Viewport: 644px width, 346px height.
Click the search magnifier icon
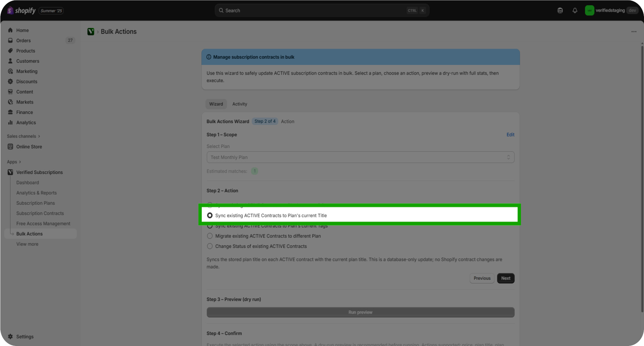tap(221, 10)
